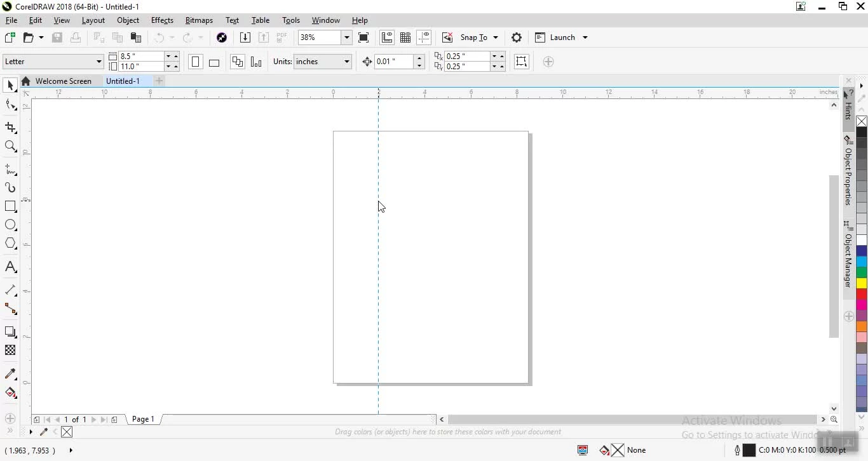Toggle All Pages layout button

tap(238, 62)
